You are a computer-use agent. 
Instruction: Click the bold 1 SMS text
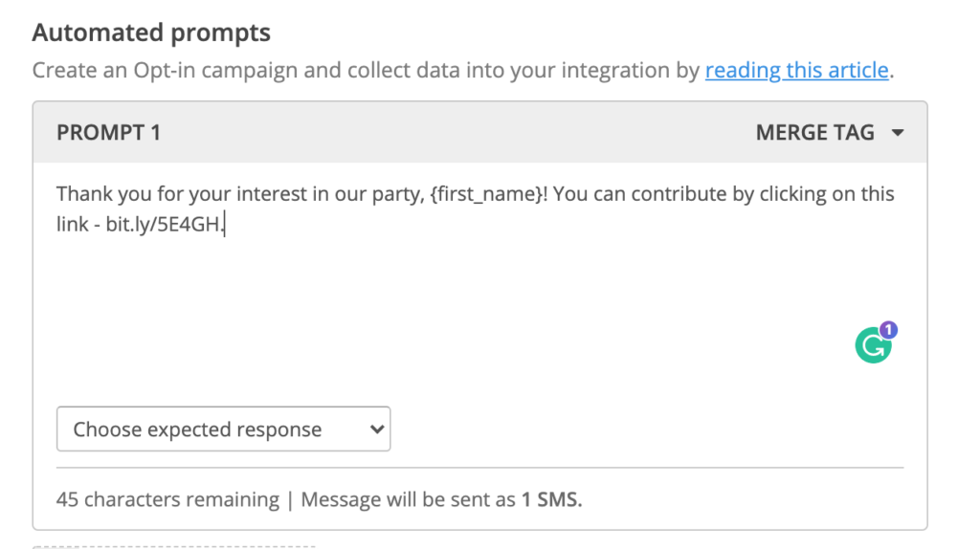pyautogui.click(x=551, y=499)
